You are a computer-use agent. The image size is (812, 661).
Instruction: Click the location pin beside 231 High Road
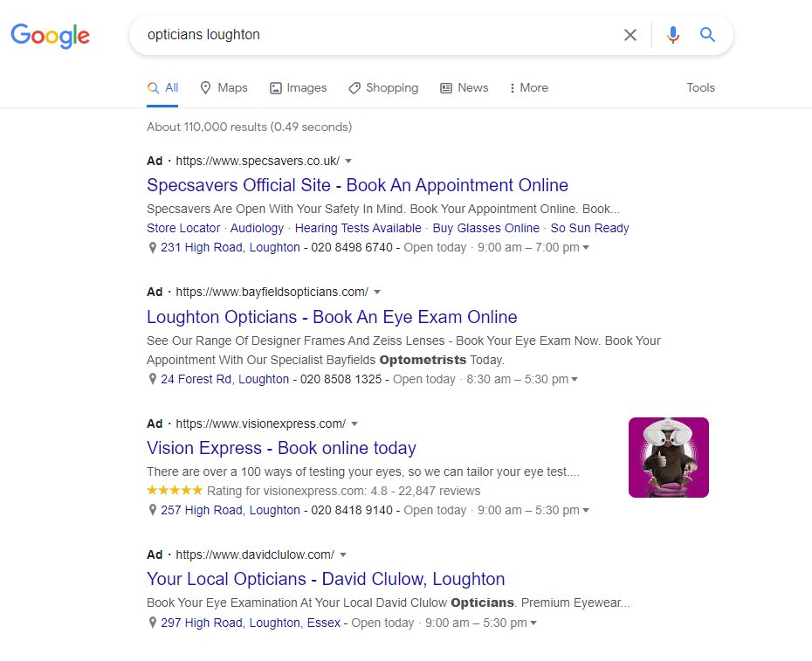point(152,248)
